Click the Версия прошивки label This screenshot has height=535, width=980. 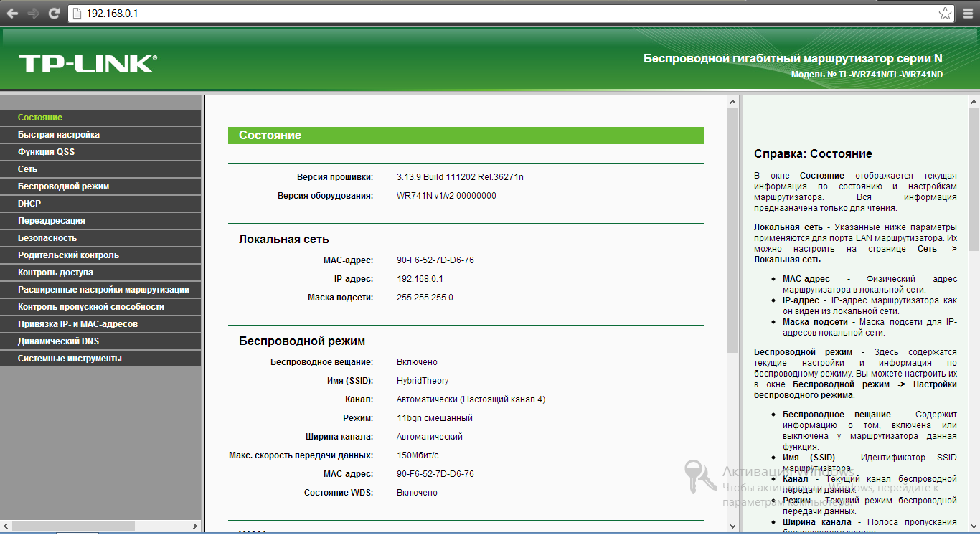pos(335,177)
